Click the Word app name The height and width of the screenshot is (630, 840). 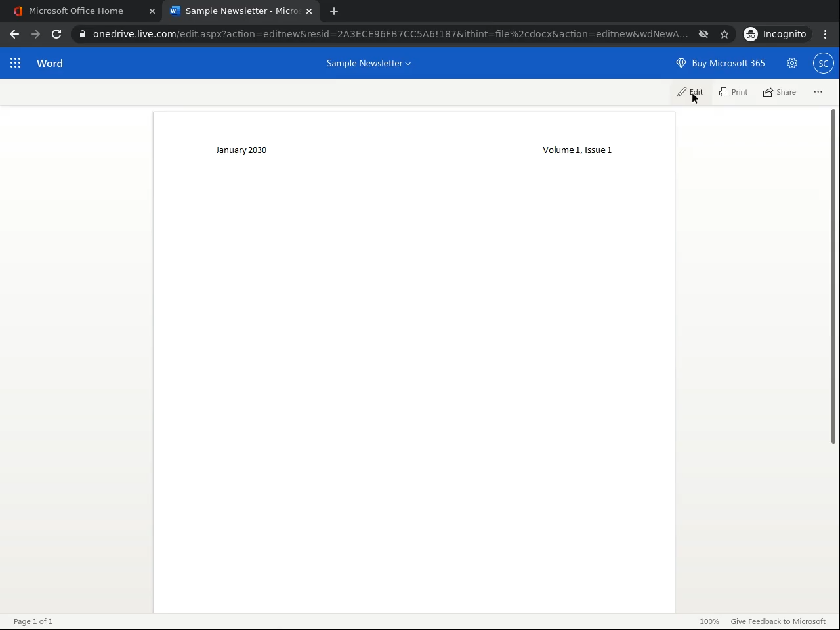50,63
